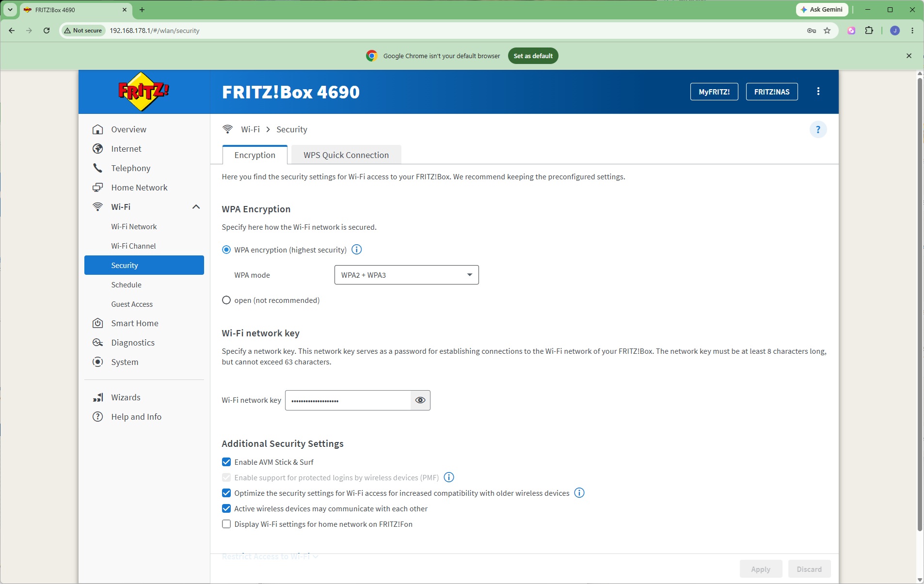Screen dimensions: 924x584
Task: Click the page vertical scrollbar
Action: coord(920,305)
